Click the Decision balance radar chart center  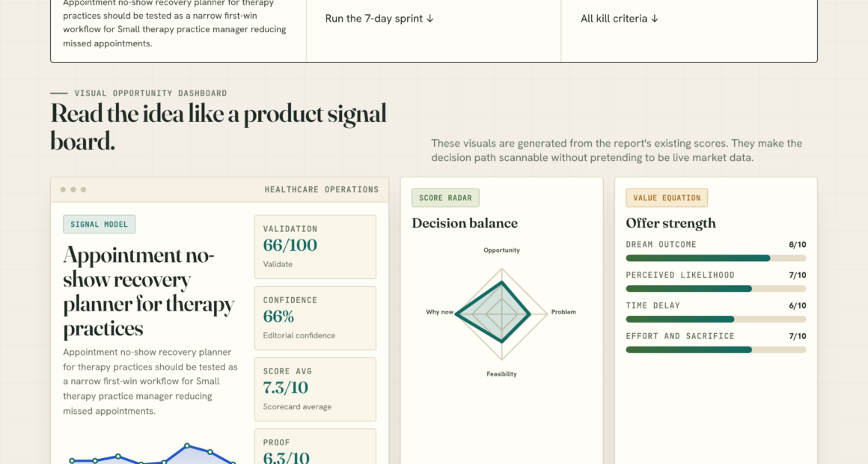(x=501, y=314)
